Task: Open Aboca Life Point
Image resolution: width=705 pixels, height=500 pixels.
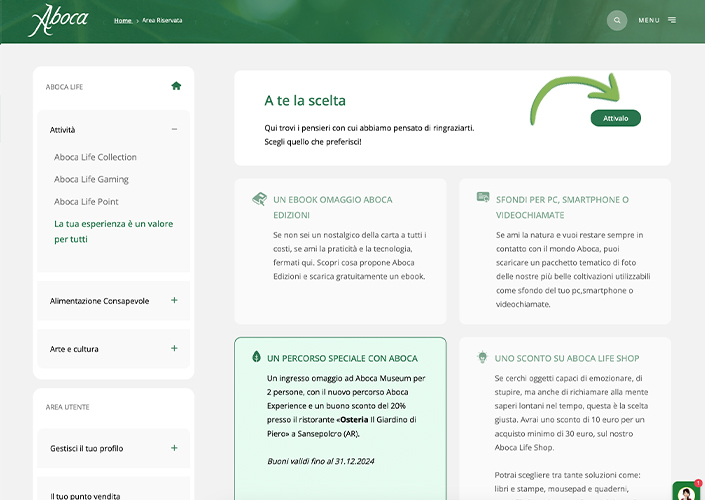Action: (x=86, y=201)
